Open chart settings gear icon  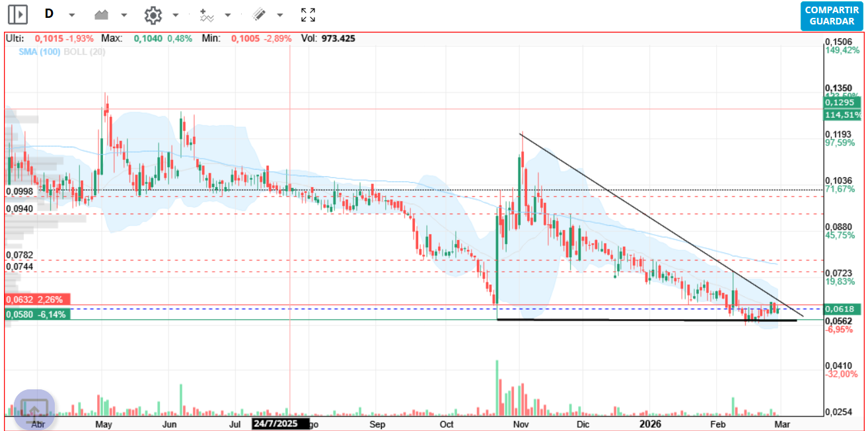pos(153,15)
